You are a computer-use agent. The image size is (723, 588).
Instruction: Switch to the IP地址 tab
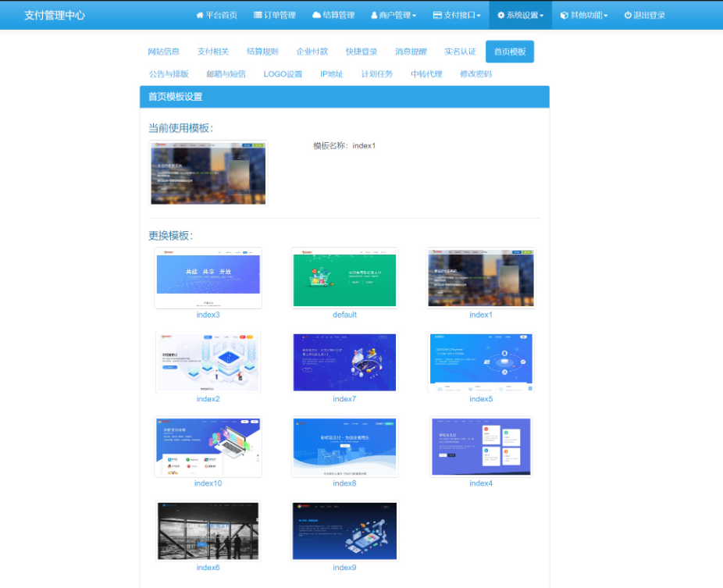click(x=332, y=73)
